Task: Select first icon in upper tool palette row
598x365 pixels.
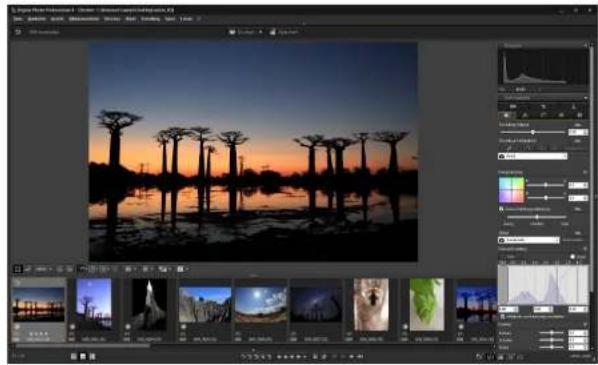Action: pyautogui.click(x=513, y=106)
